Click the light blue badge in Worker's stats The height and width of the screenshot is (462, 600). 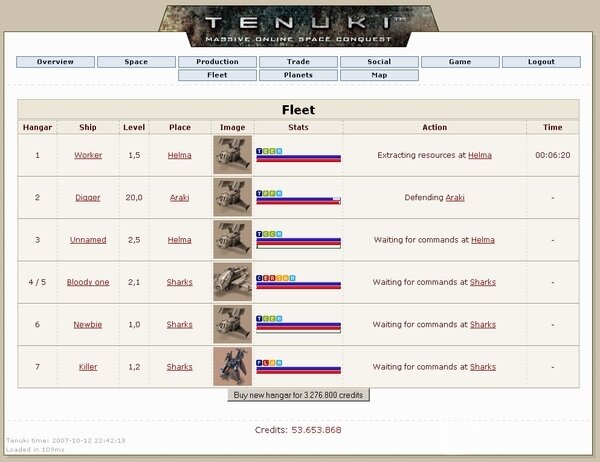[279, 151]
